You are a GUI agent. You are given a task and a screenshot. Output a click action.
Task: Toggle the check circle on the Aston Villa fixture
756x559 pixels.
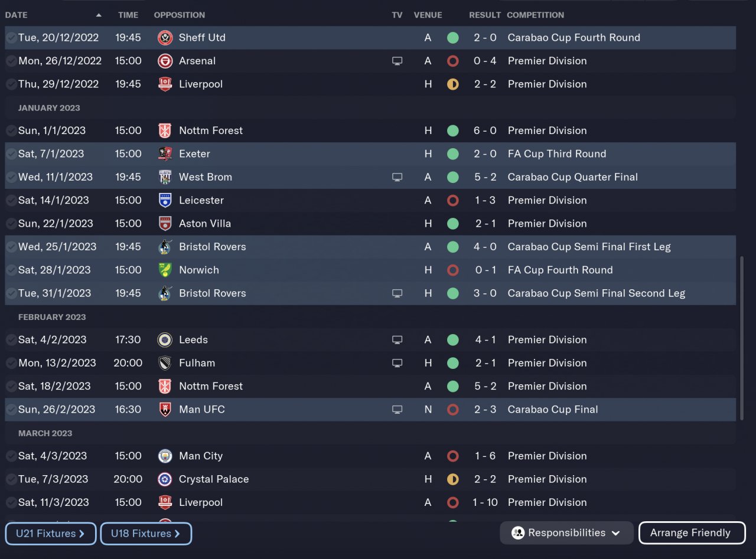11,224
